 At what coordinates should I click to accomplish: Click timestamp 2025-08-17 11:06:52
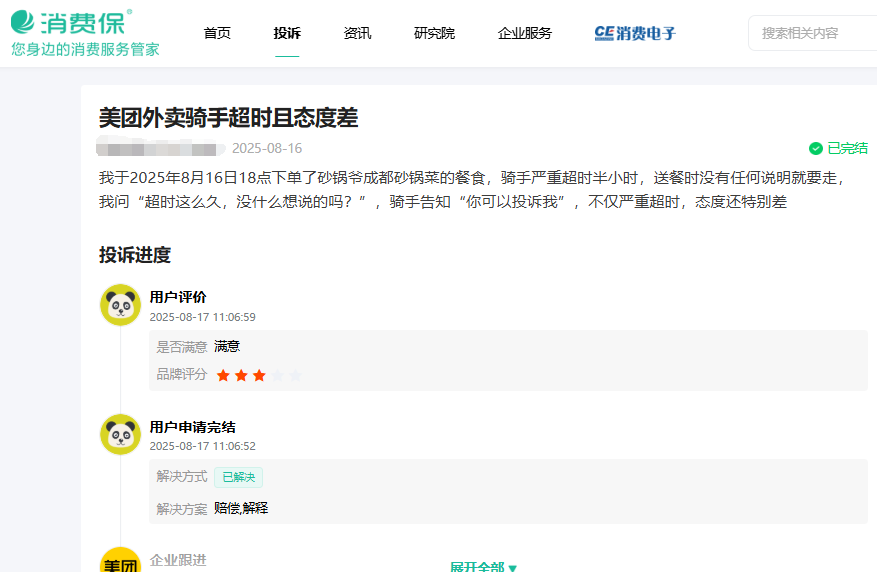[x=202, y=446]
